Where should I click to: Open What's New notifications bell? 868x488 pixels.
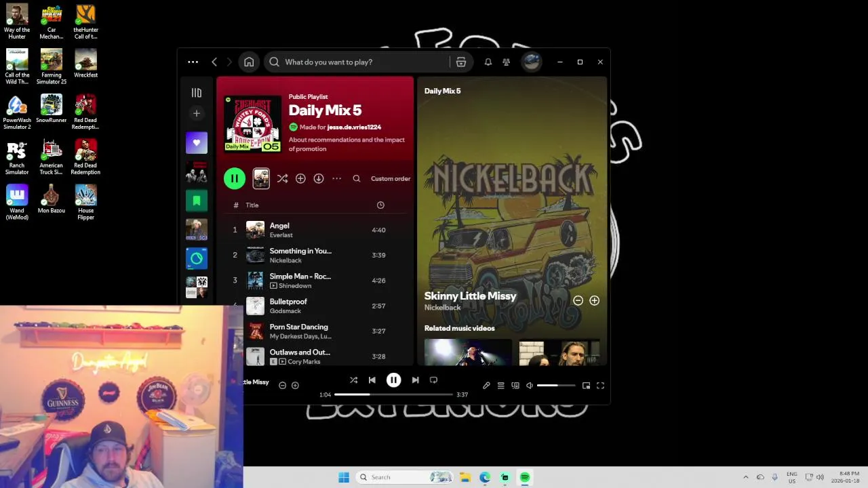[488, 62]
